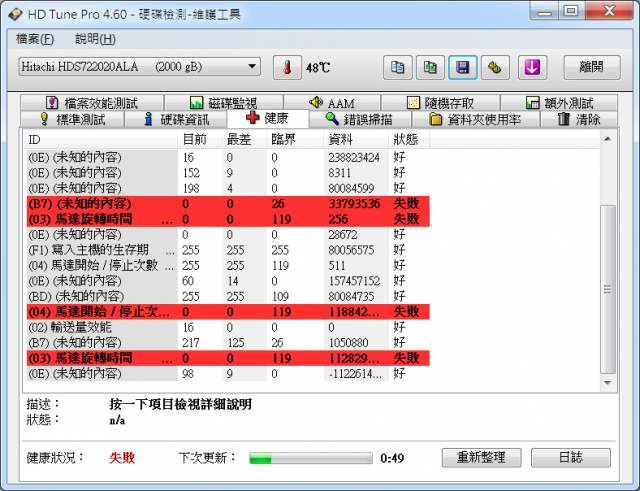This screenshot has width=640, height=491.
Task: Click the 48℃ temperature reading
Action: coord(318,67)
